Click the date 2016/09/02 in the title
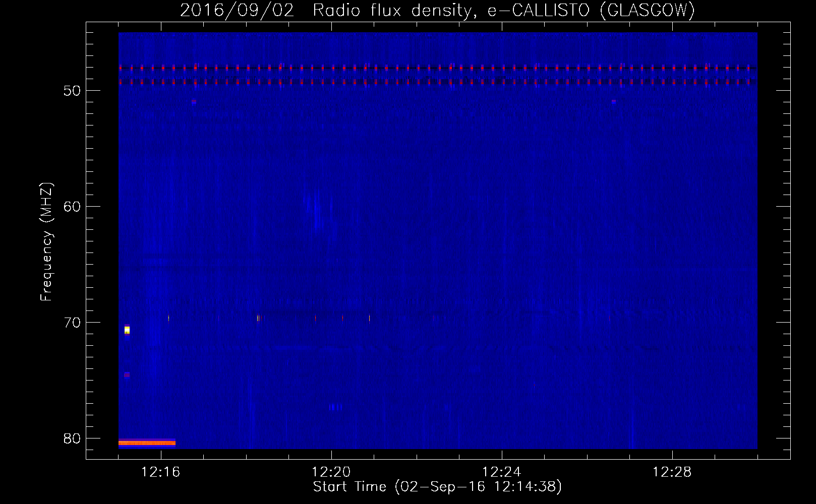This screenshot has height=504, width=816. pyautogui.click(x=237, y=11)
